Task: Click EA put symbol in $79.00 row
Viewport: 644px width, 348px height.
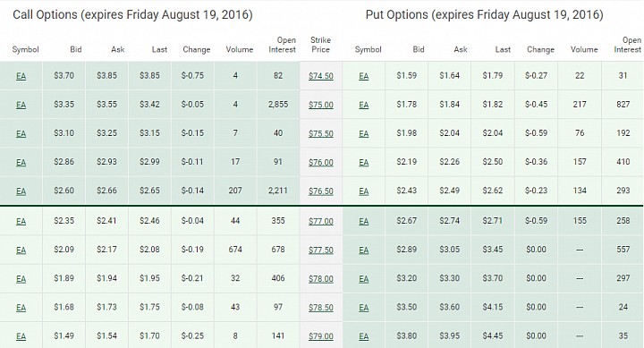Action: [x=363, y=336]
